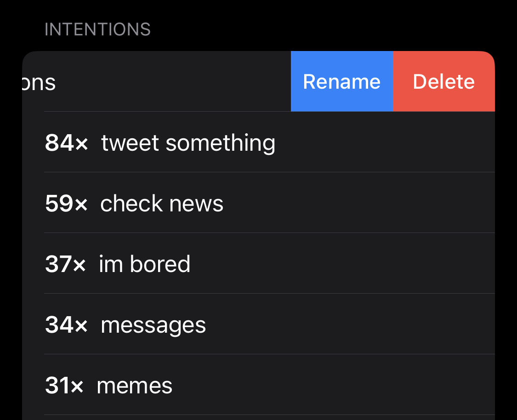517x420 pixels.
Task: Tap empty area right of "memes"
Action: pos(331,386)
